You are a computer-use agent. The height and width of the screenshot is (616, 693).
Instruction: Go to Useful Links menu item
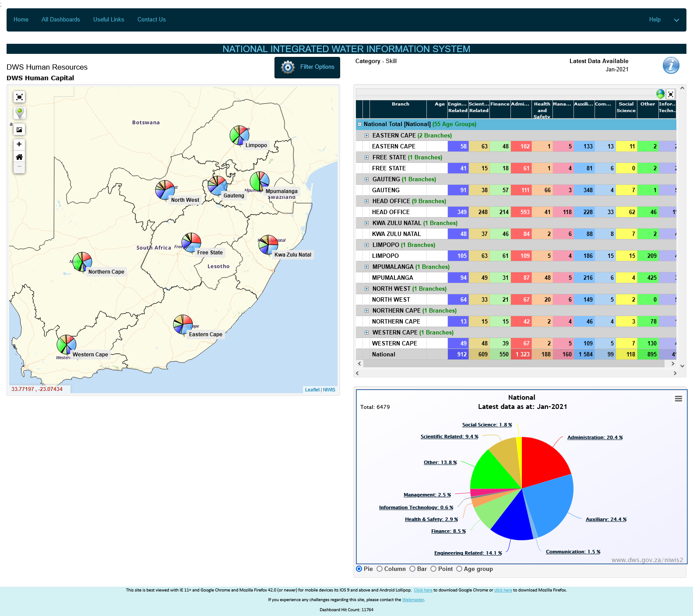[109, 20]
